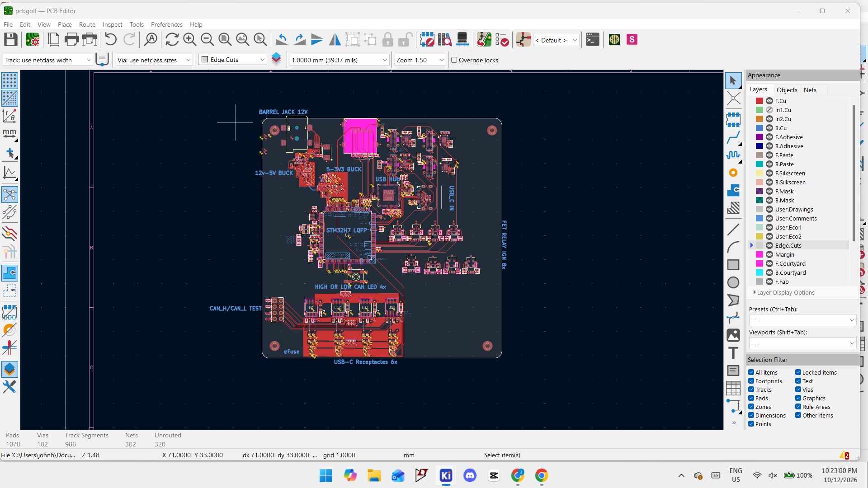The width and height of the screenshot is (868, 488).
Task: Toggle the ratsnest display
Action: coord(9,195)
